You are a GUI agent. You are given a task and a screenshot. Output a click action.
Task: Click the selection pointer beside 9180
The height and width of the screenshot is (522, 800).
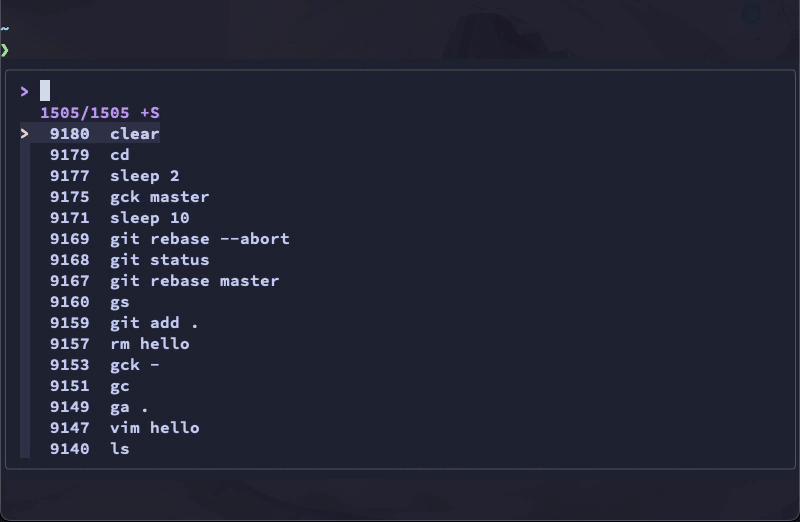point(25,134)
